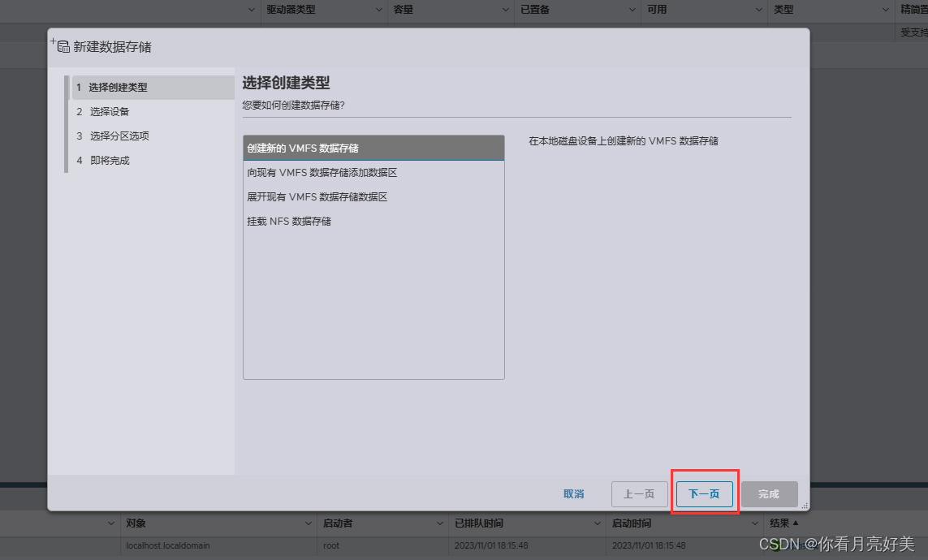This screenshot has width=928, height=560.
Task: Click the 启动者 column header
Action: 338,523
